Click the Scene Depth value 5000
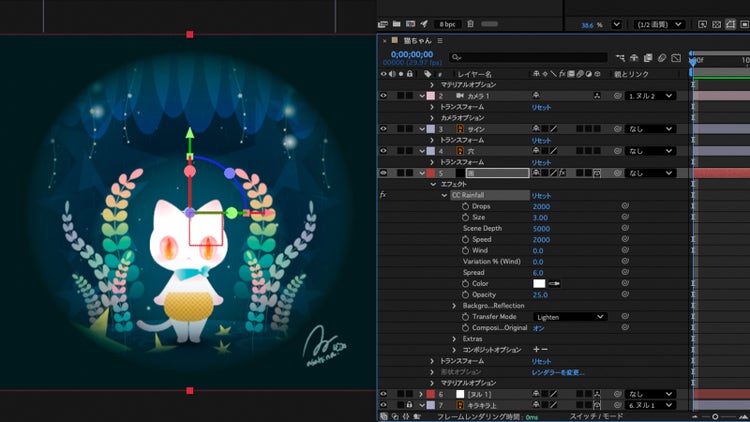This screenshot has width=750, height=422. tap(541, 229)
